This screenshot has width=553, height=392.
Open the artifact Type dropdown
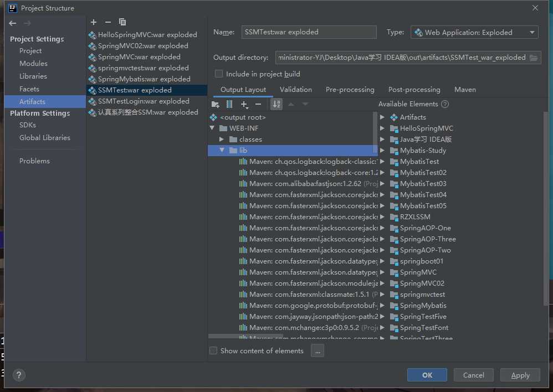474,33
